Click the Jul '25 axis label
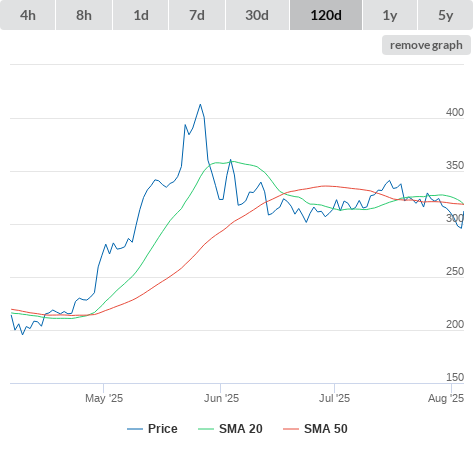The image size is (474, 455). (334, 398)
